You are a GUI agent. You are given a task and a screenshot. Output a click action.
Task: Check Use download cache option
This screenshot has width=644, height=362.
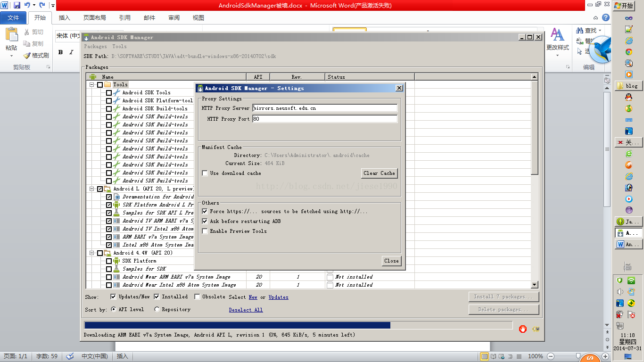[205, 173]
